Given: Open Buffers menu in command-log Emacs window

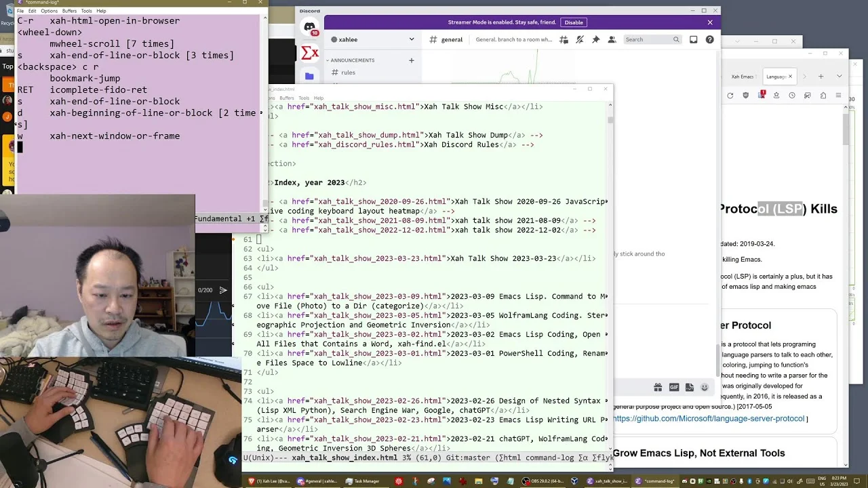Looking at the screenshot, I should pos(69,11).
